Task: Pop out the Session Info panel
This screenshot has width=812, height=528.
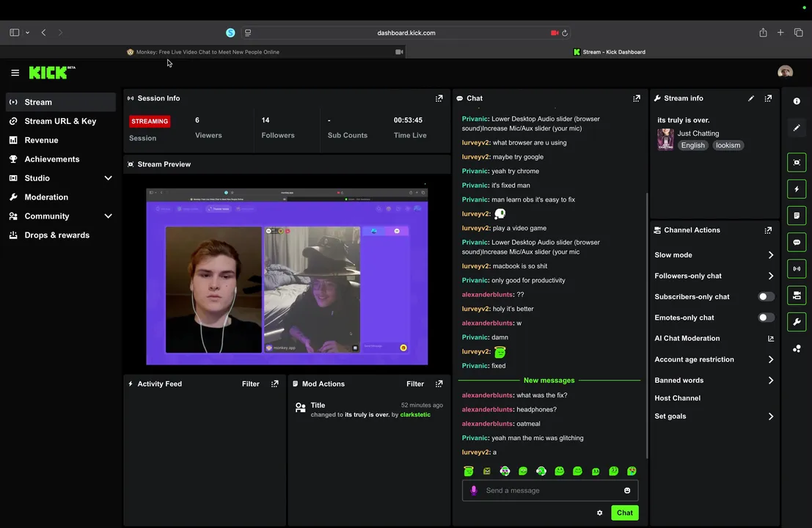Action: point(439,98)
